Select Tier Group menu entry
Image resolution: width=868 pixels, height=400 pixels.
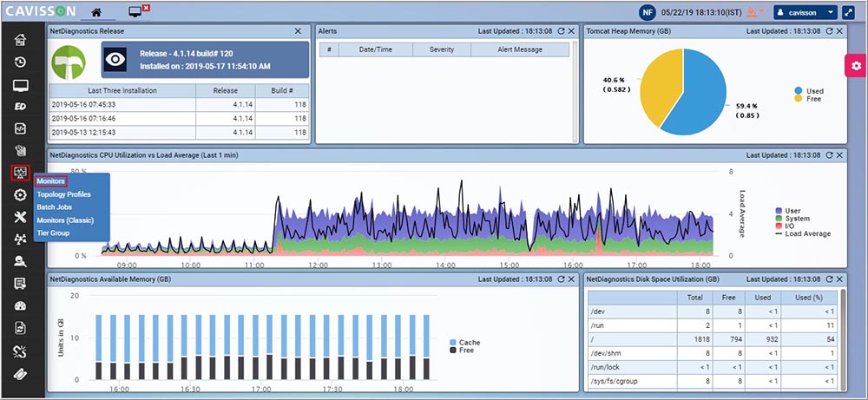(53, 233)
